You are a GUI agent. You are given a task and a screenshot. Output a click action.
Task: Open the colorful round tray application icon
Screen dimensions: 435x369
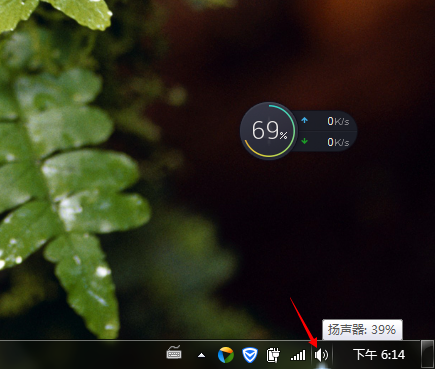pyautogui.click(x=226, y=355)
